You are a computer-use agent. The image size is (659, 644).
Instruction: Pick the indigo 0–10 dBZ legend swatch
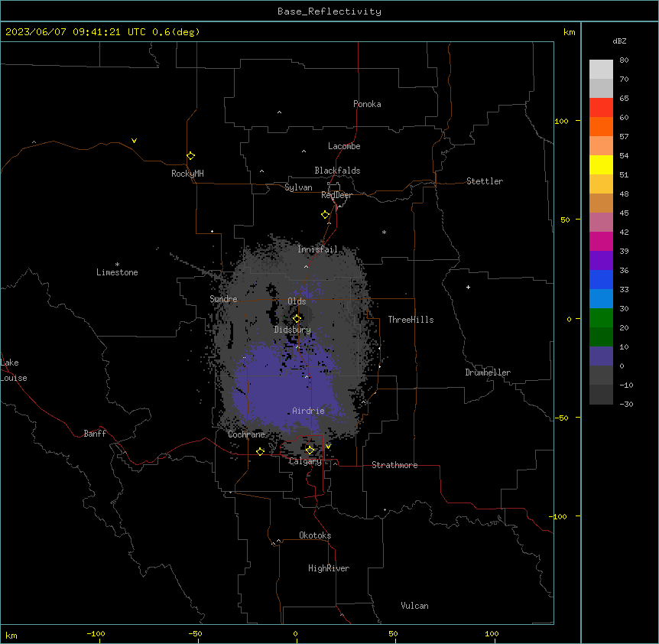coord(601,356)
